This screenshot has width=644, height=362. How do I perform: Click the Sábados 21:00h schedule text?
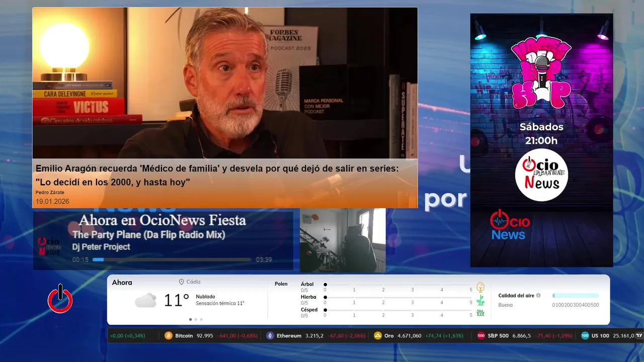coord(541,134)
